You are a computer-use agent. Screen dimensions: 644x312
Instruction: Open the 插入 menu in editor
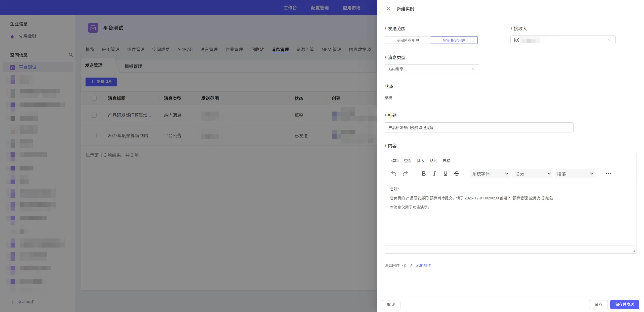point(421,161)
